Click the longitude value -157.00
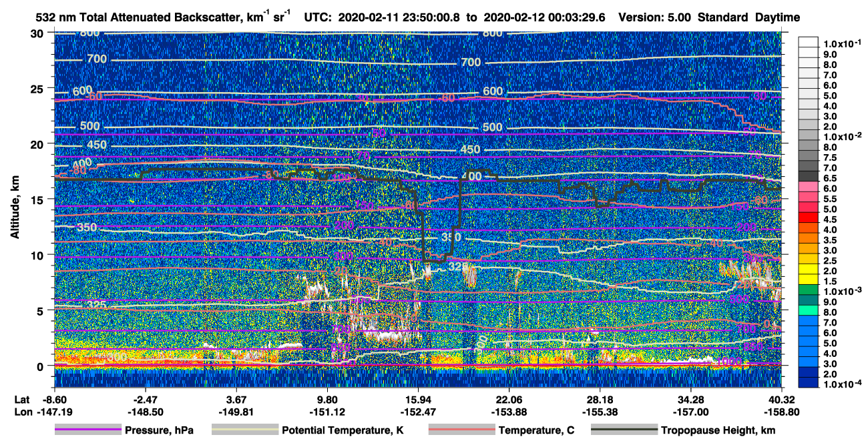This screenshot has width=868, height=445. click(x=690, y=412)
